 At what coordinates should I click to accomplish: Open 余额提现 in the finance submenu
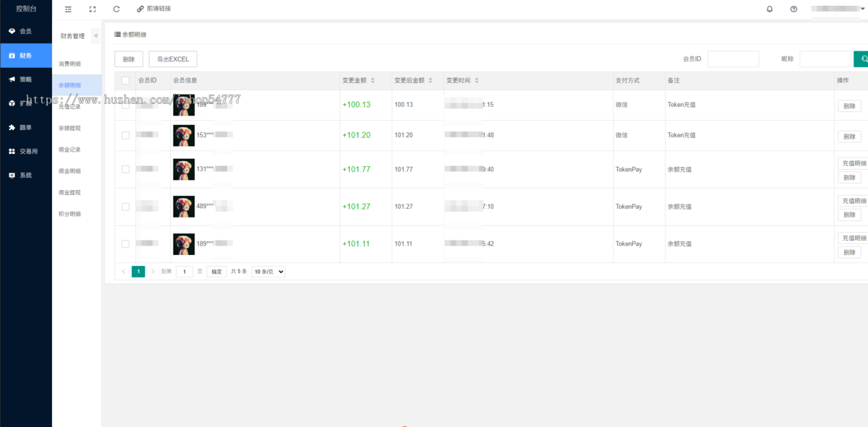[x=70, y=128]
